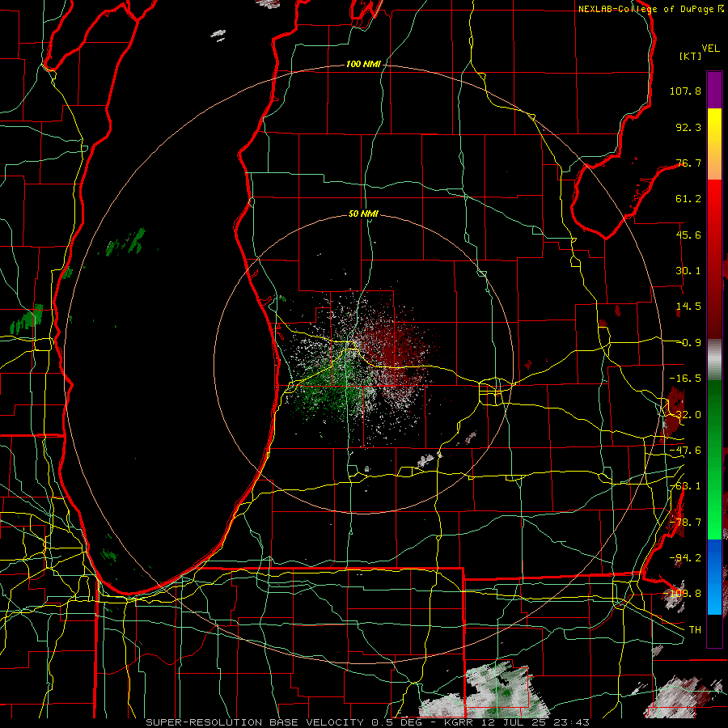
Task: Click the -47.6 velocity scale value
Action: (x=685, y=451)
